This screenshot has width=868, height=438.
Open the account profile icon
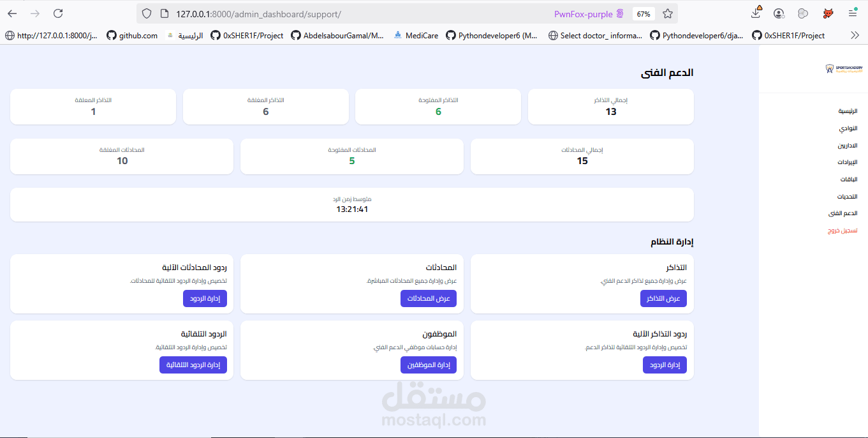coord(779,13)
